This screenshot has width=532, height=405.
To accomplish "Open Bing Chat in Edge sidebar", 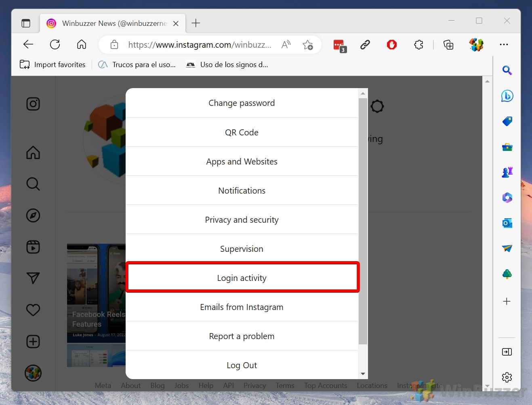I will coord(507,96).
